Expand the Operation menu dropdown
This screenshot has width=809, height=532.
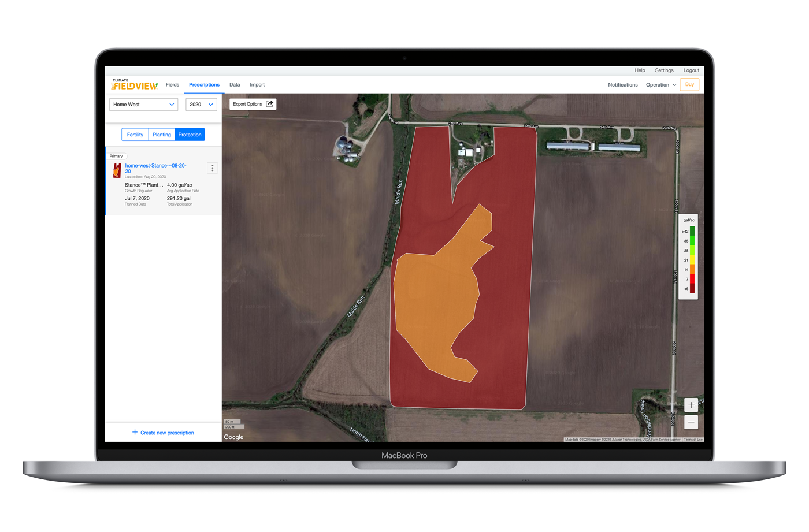(660, 85)
